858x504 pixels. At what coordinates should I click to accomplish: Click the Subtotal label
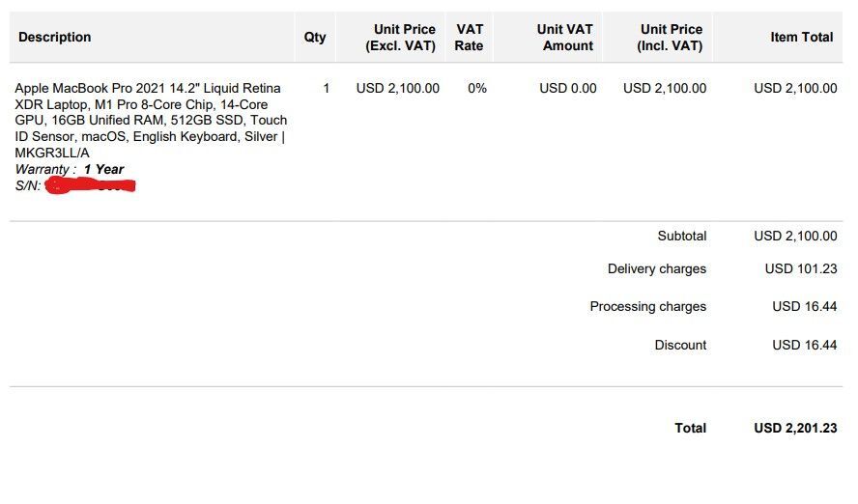coord(681,236)
